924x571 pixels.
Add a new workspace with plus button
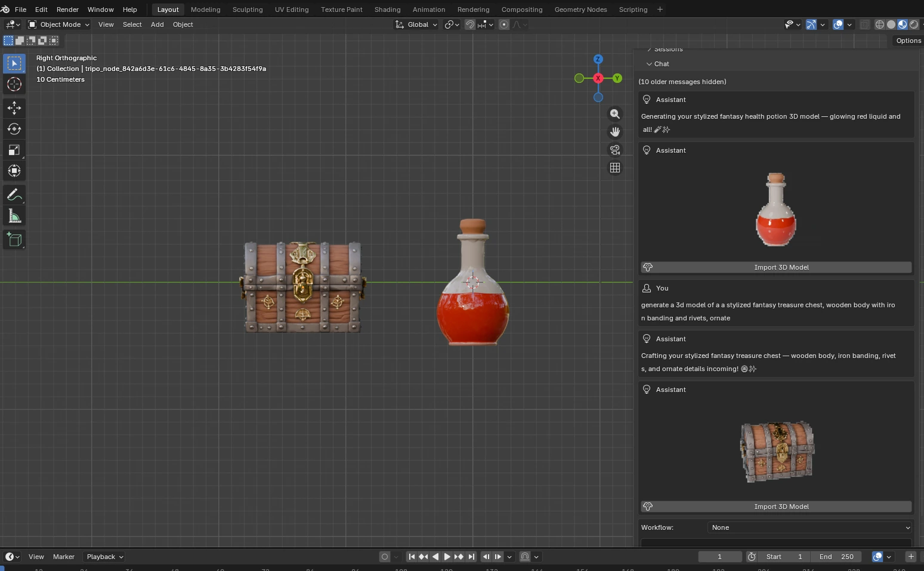coord(660,10)
